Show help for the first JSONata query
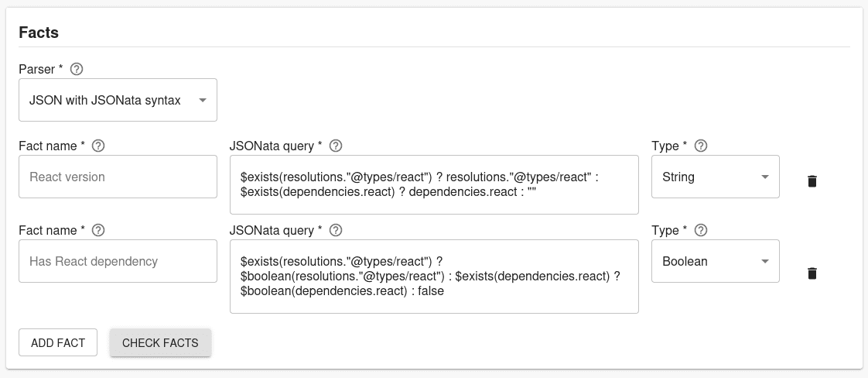 336,146
